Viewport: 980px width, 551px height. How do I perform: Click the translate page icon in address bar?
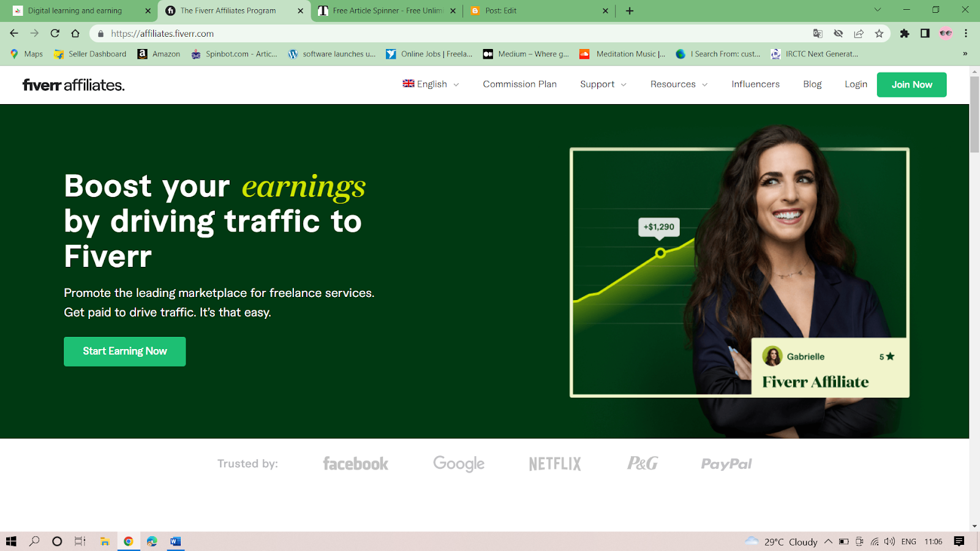(x=818, y=34)
